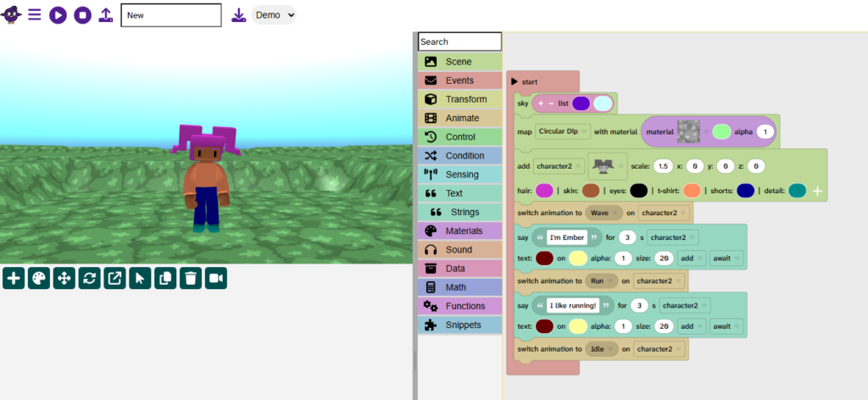Click the I'm Ember text field

click(566, 237)
